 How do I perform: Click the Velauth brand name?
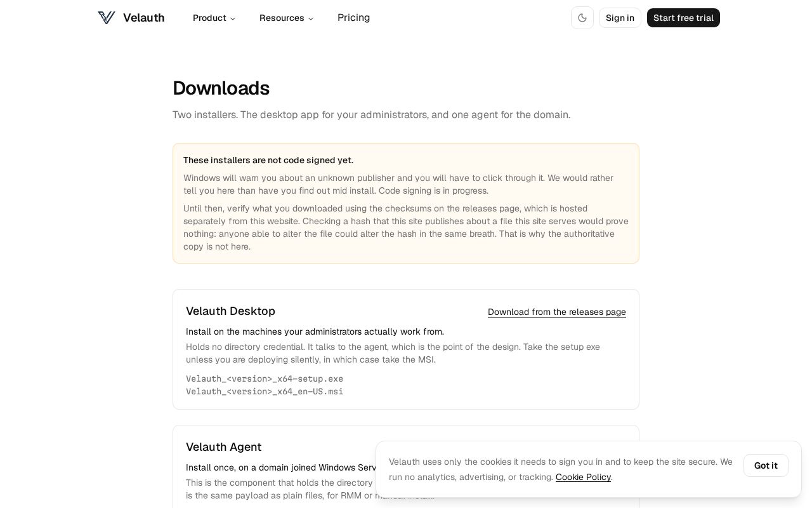144,18
